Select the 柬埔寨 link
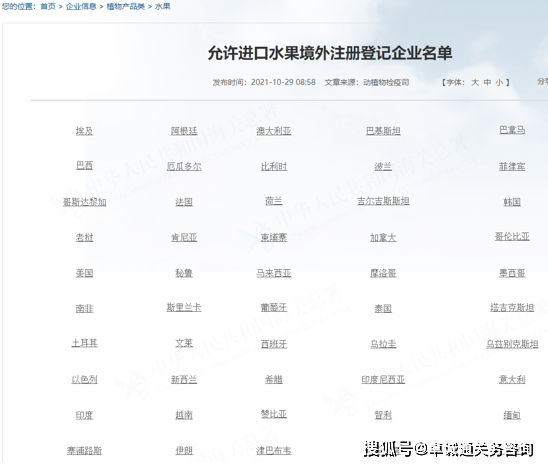Screen dimensions: 548x466 coord(274,238)
